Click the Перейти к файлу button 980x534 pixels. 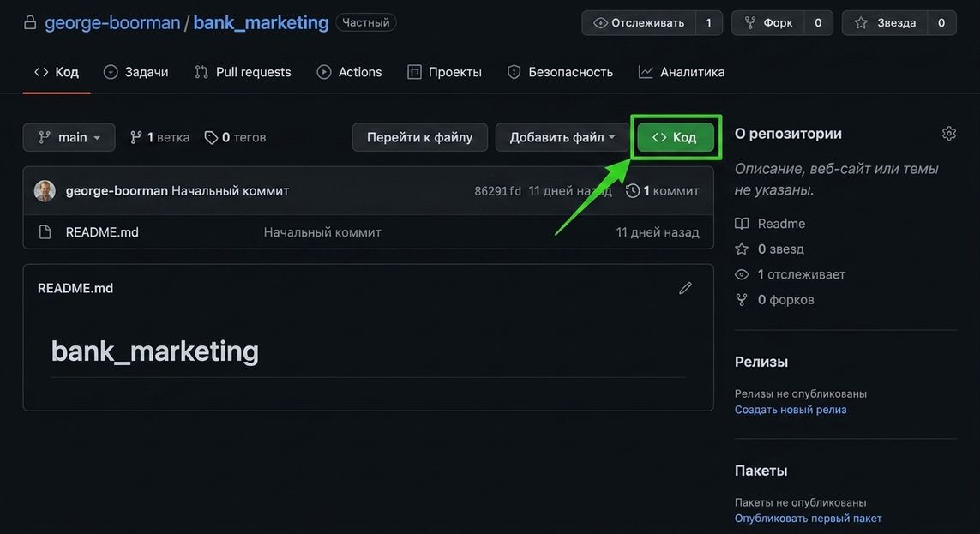point(419,137)
